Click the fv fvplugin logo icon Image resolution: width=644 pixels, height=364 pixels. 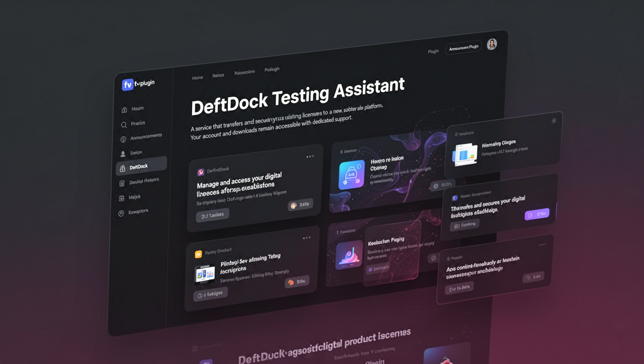[127, 84]
